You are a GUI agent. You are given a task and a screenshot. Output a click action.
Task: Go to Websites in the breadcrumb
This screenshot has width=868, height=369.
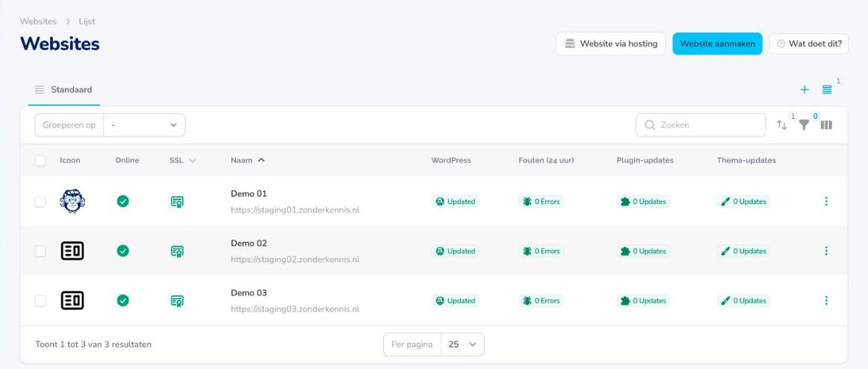click(x=38, y=21)
